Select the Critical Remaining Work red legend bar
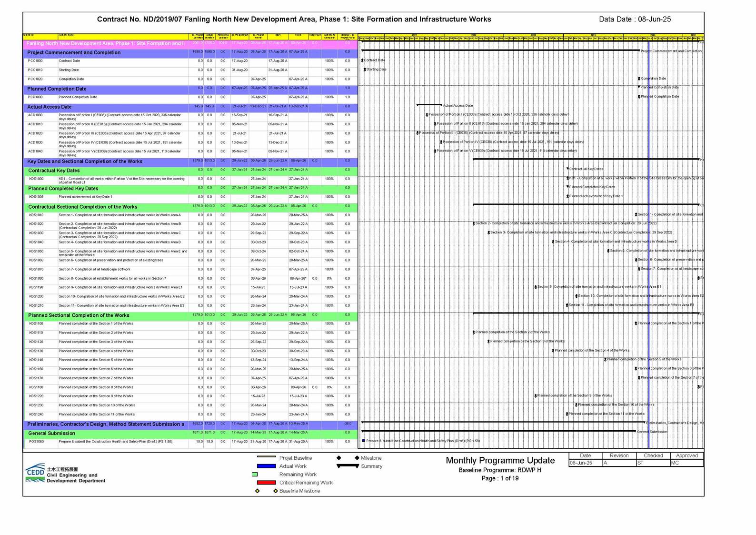Image resolution: width=756 pixels, height=535 pixels. pos(266,483)
